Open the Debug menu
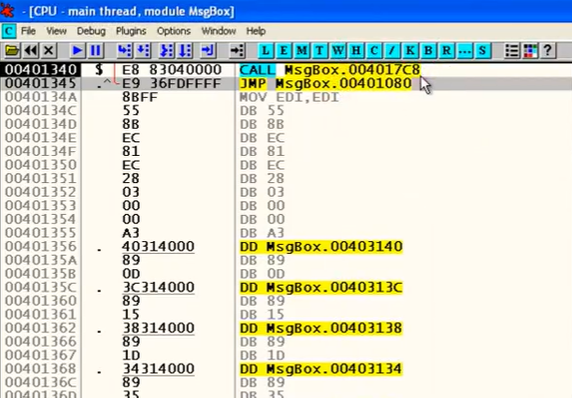 pos(91,31)
